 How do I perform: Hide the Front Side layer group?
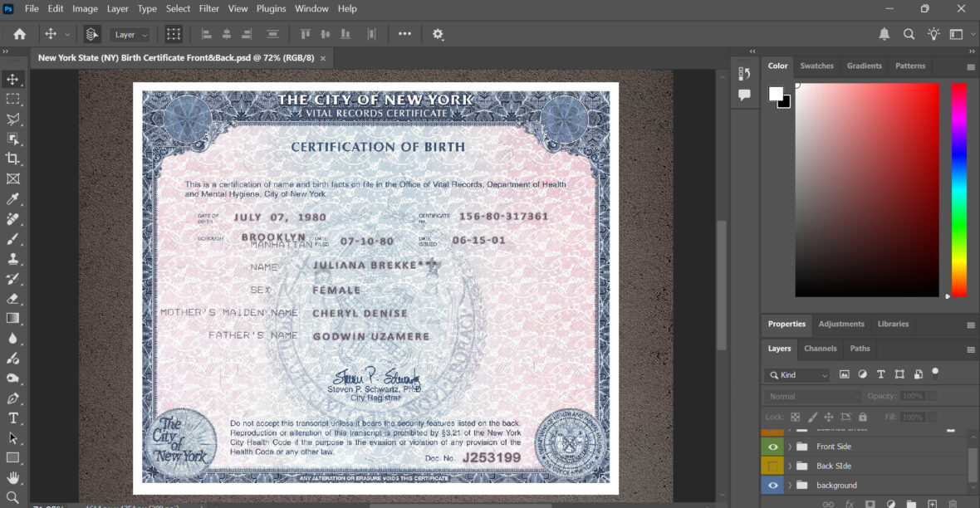(772, 446)
